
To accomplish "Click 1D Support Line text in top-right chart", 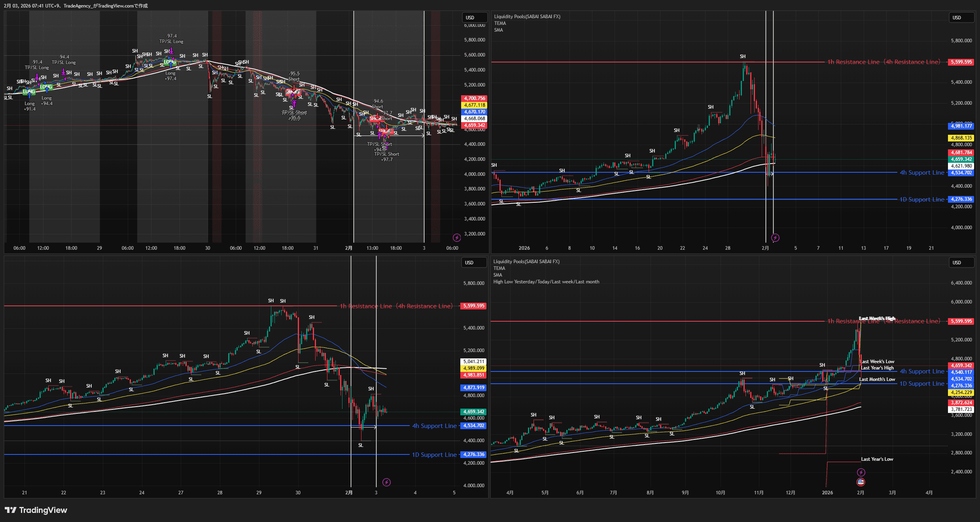I will [921, 200].
